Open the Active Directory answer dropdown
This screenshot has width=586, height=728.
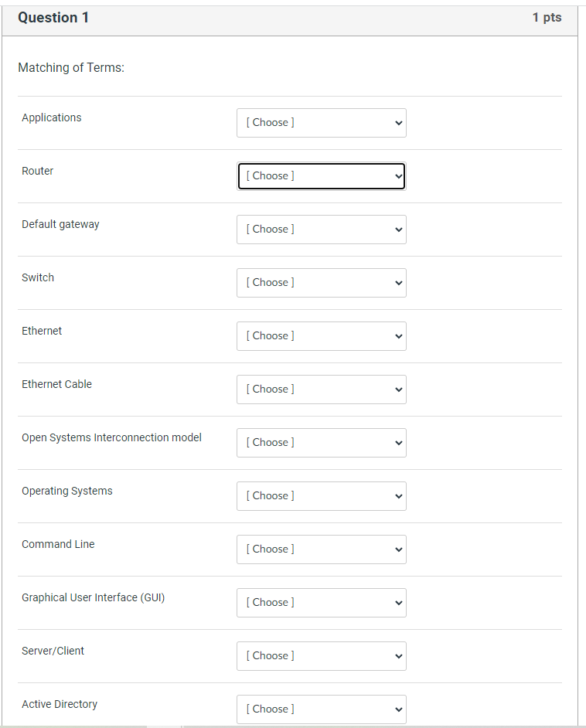[321, 709]
